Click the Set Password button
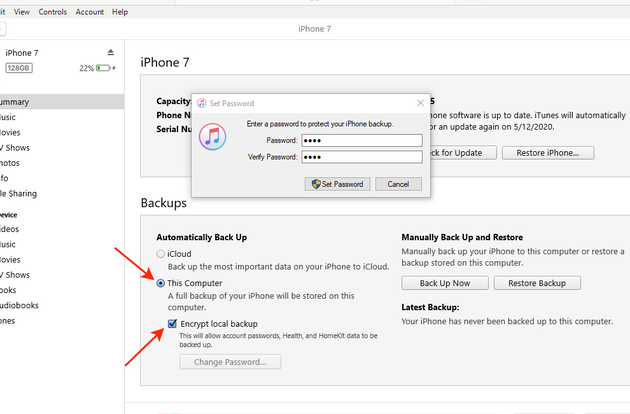Viewport: 630px width, 414px height. coord(338,184)
